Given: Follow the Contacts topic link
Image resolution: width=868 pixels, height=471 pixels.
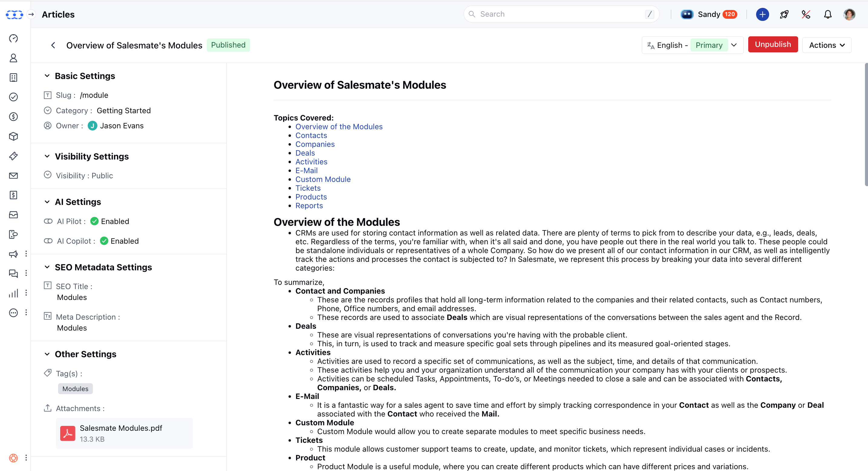Looking at the screenshot, I should coord(311,135).
